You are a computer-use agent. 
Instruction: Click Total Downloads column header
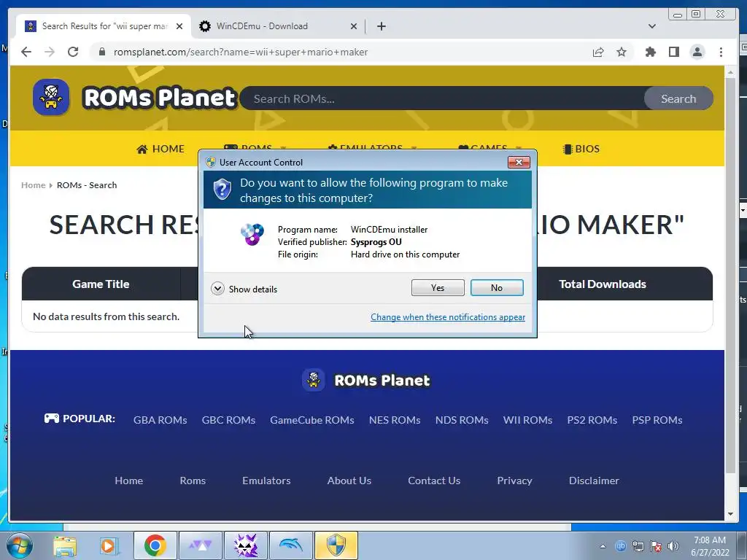[x=602, y=284]
